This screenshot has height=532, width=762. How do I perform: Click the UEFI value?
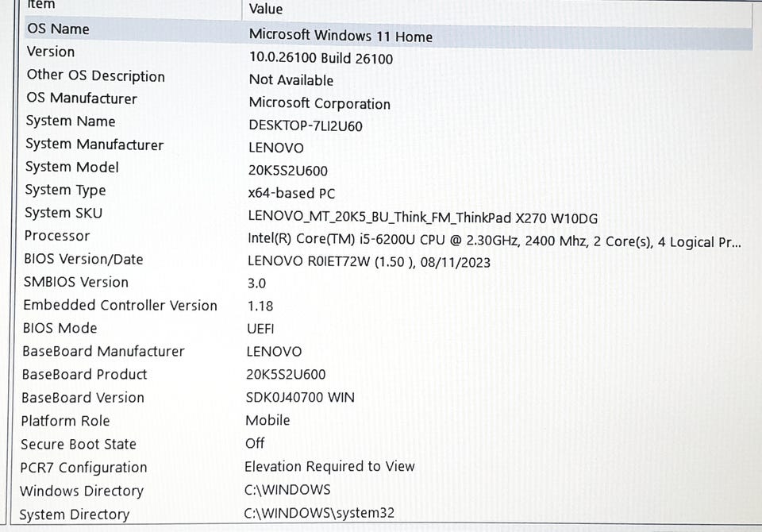(260, 330)
